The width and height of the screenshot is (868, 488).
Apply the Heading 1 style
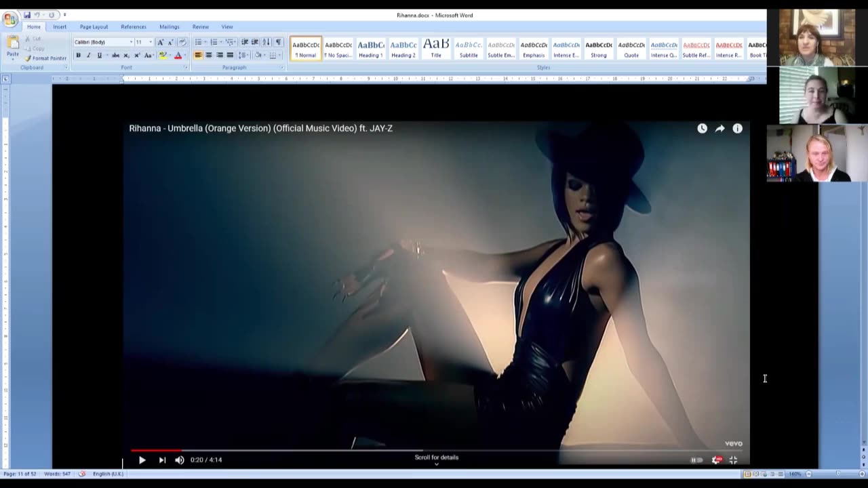point(371,49)
